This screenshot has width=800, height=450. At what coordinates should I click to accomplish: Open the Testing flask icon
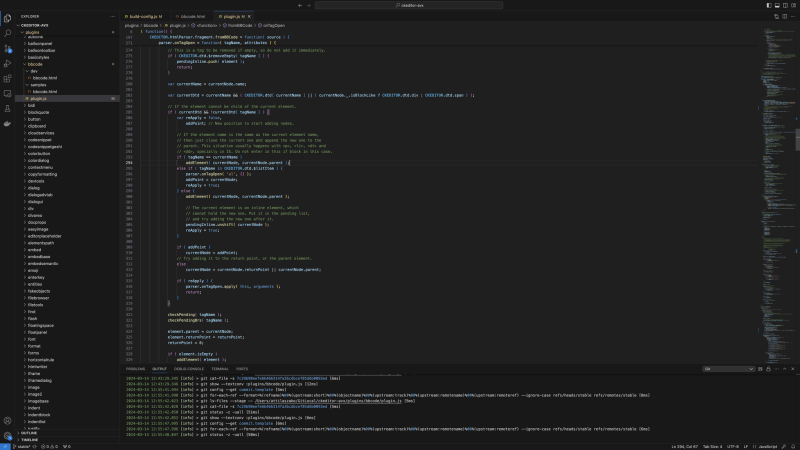pos(7,108)
